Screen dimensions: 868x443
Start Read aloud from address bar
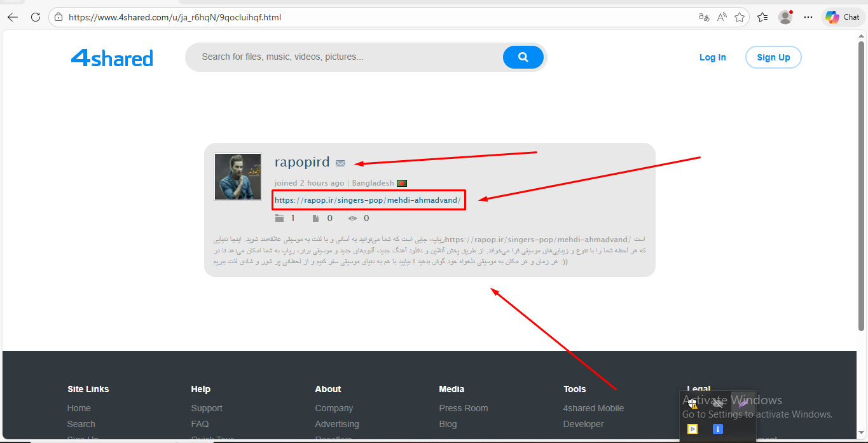(x=722, y=17)
